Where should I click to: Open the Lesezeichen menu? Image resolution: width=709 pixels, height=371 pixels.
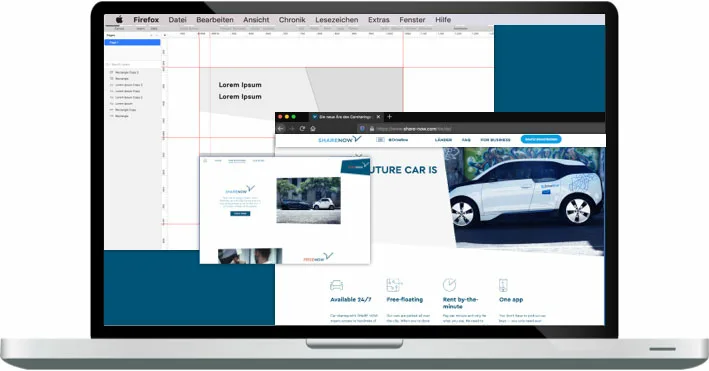336,20
